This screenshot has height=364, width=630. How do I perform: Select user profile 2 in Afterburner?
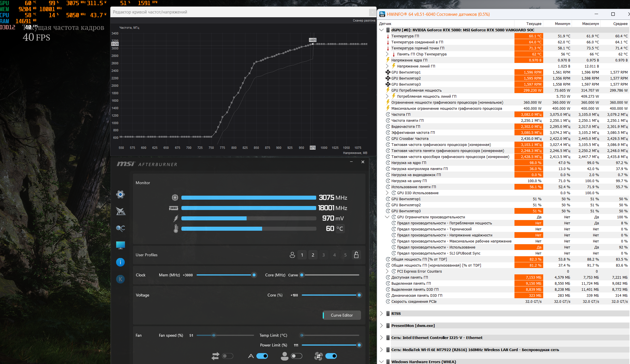[313, 255]
